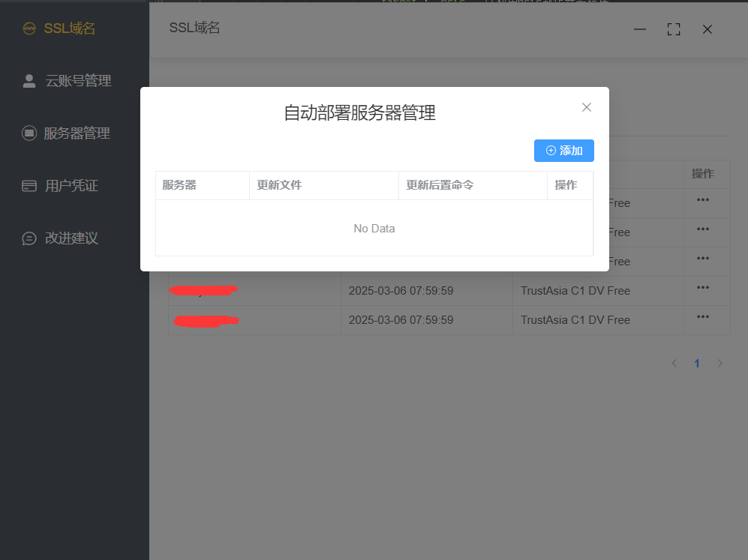Click the 云账号管理 person icon

29,81
